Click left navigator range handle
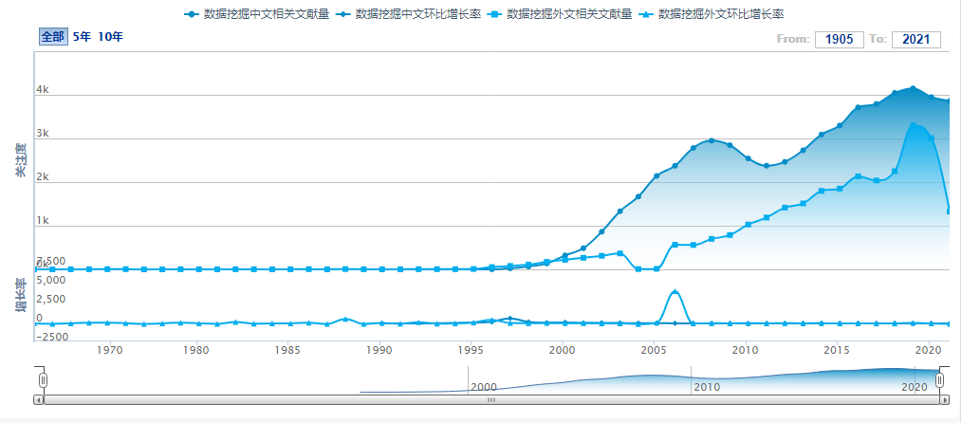The height and width of the screenshot is (423, 980). [x=43, y=380]
